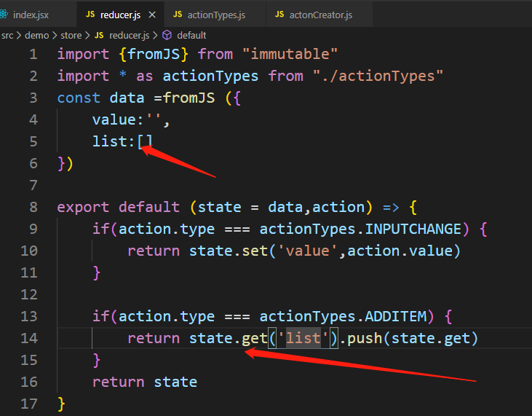Open the src breadcrumb folder
Image resolution: width=532 pixels, height=416 pixels.
[x=7, y=35]
